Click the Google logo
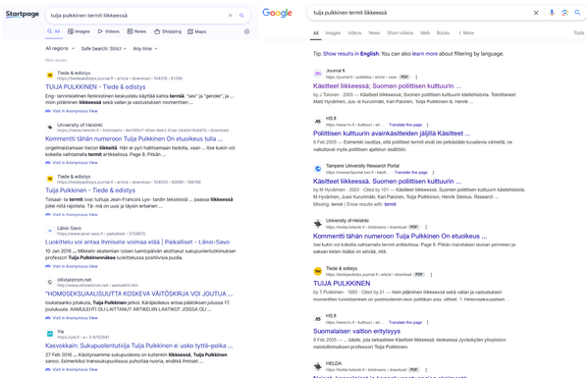This screenshot has width=588, height=378. [277, 13]
